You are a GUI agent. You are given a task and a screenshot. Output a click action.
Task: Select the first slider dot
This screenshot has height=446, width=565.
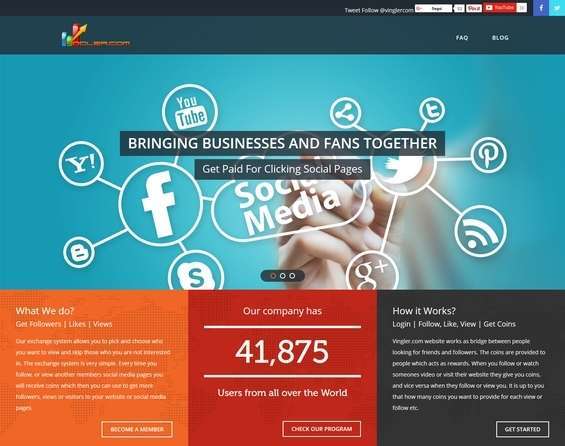click(273, 276)
